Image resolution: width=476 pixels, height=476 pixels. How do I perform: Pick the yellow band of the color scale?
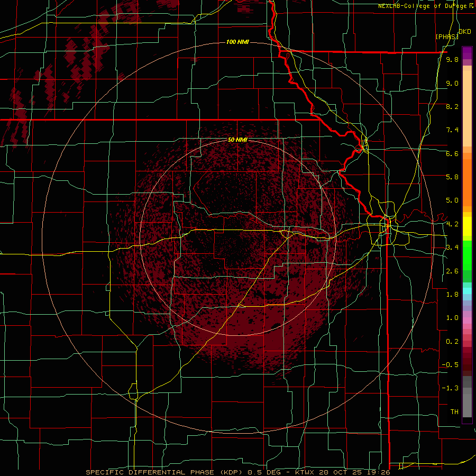[x=467, y=226]
